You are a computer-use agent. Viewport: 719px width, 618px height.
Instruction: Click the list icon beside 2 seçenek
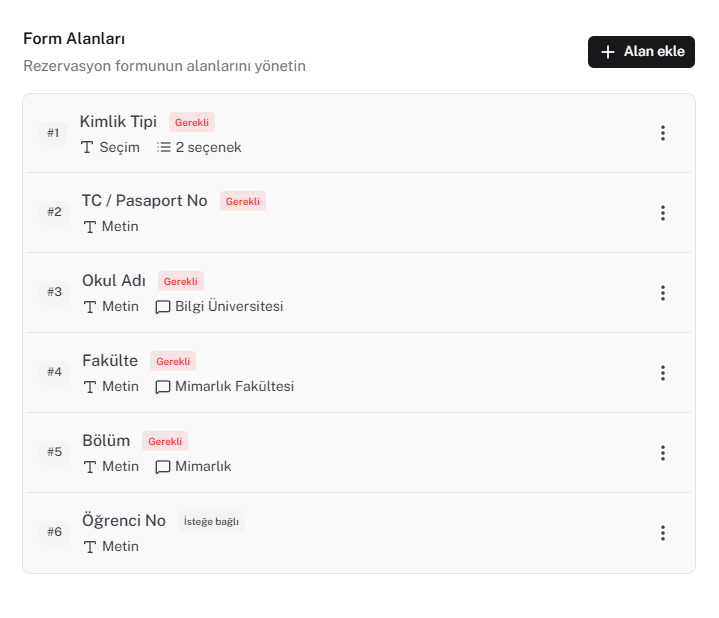coord(164,147)
